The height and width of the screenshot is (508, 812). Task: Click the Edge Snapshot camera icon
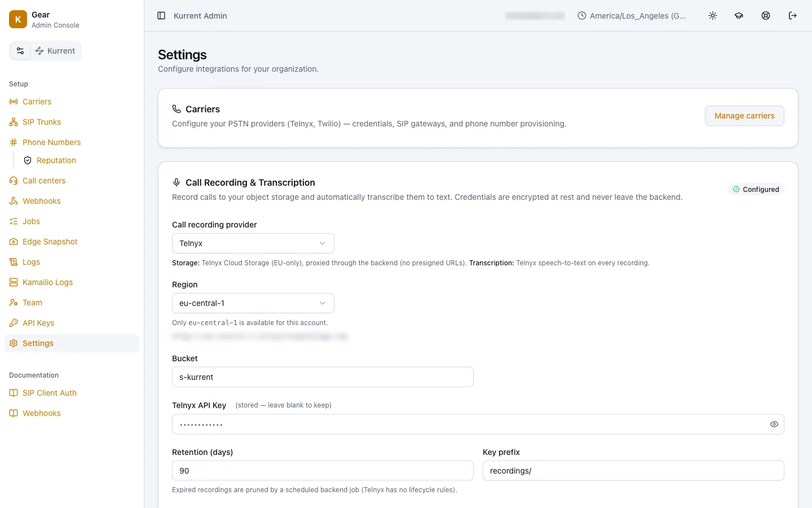tap(14, 242)
